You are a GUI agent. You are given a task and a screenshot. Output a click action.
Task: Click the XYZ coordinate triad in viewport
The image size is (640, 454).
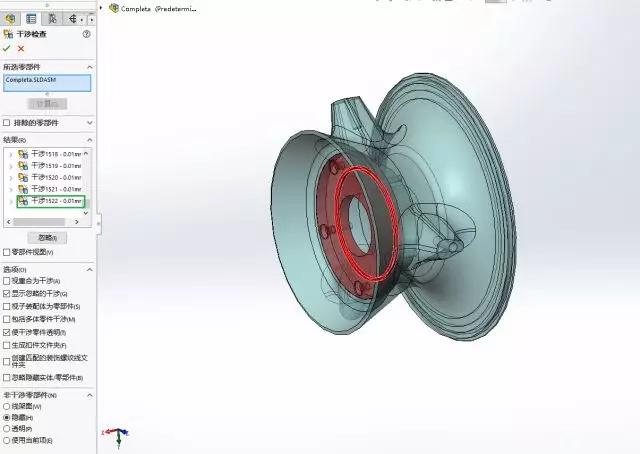(x=118, y=436)
